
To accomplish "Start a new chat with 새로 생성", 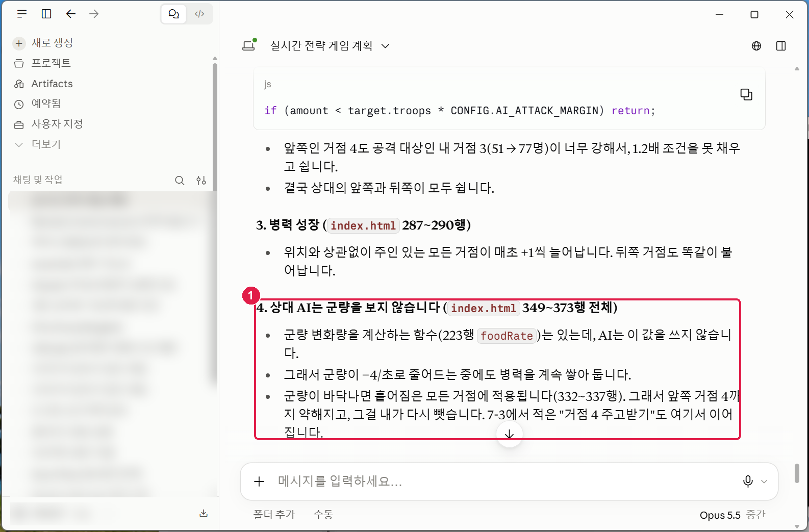I will pyautogui.click(x=44, y=43).
